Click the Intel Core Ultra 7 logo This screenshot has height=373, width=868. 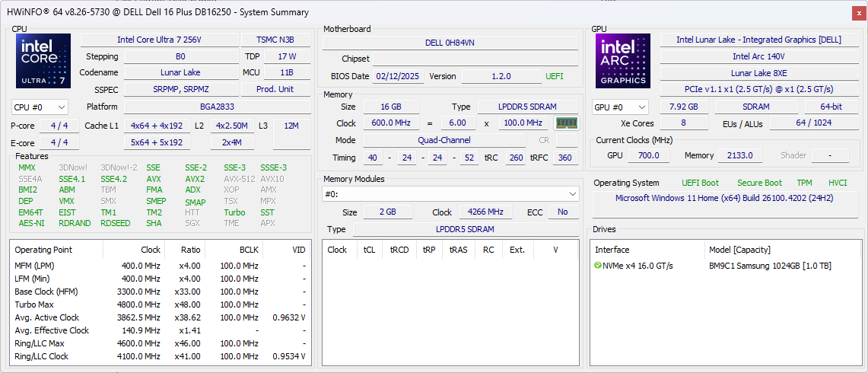(x=43, y=60)
